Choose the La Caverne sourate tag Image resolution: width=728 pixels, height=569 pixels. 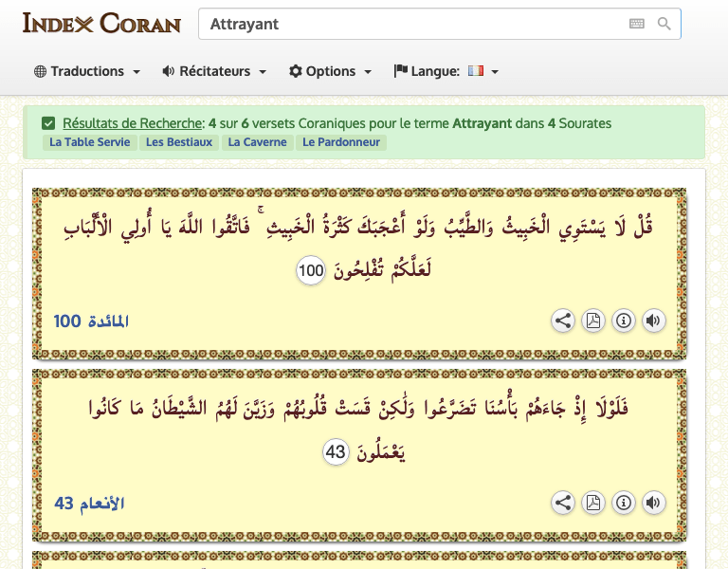point(258,142)
